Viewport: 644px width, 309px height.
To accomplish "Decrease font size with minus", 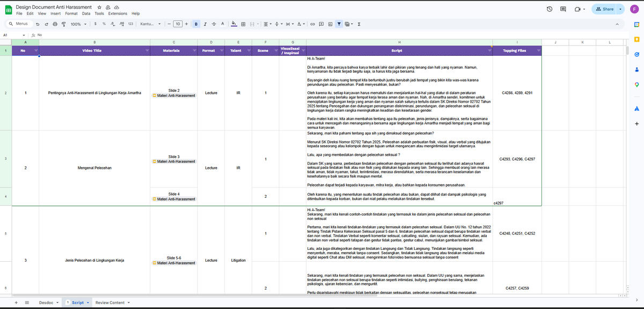I will (169, 24).
